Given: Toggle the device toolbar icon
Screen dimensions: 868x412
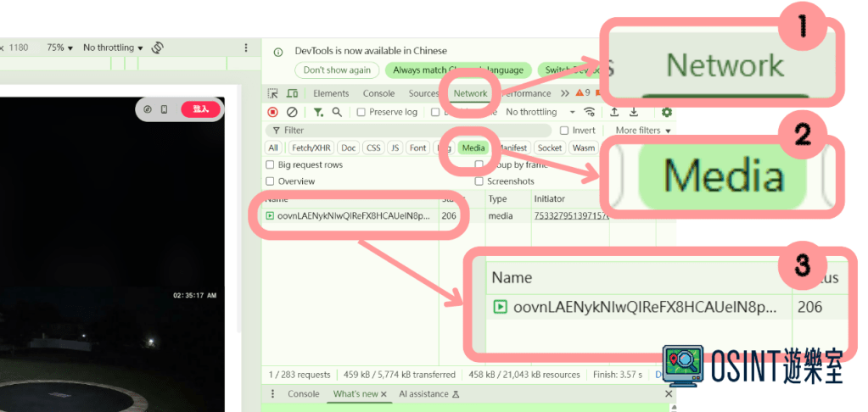Looking at the screenshot, I should [x=292, y=93].
